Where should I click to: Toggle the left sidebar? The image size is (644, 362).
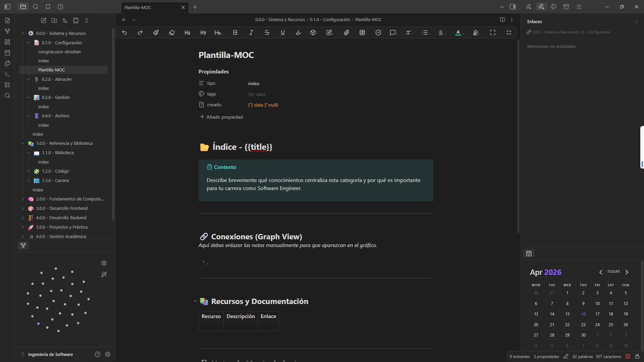[8, 6]
